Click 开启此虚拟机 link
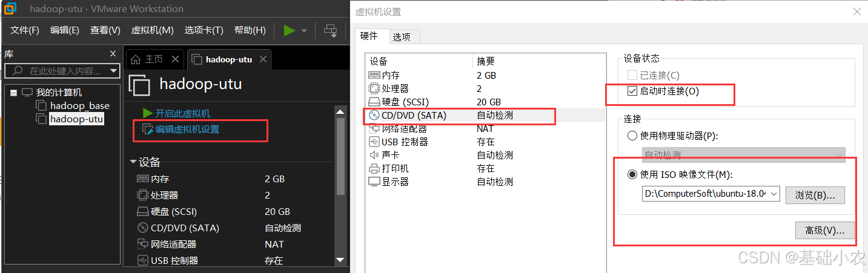The width and height of the screenshot is (868, 273). [x=183, y=113]
